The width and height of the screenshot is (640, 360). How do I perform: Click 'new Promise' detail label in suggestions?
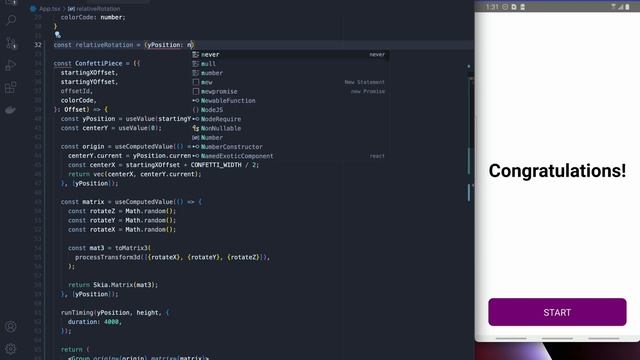tap(368, 91)
